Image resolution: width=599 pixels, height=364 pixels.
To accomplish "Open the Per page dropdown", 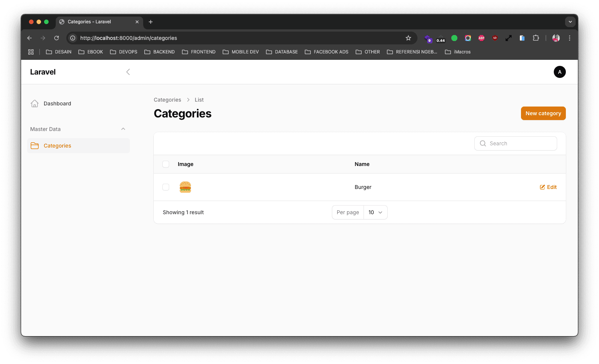I will coord(375,212).
